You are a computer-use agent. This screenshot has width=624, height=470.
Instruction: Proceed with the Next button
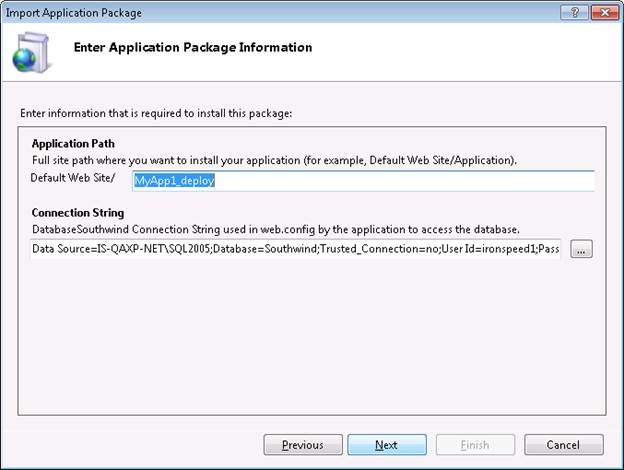pyautogui.click(x=387, y=445)
